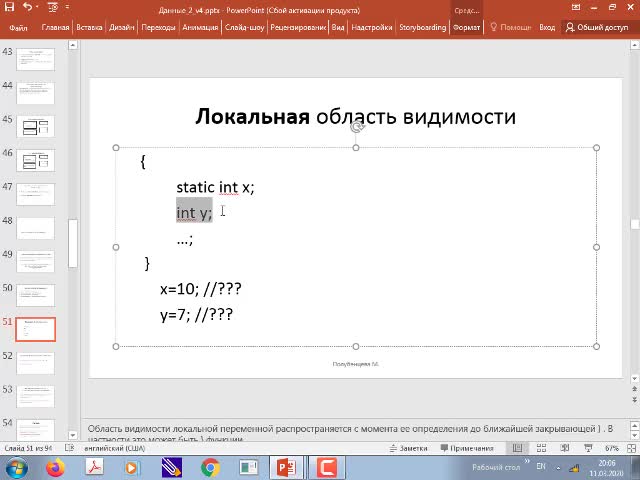Click the top-left resize handle of the text box
Image resolution: width=640 pixels, height=480 pixels.
point(116,147)
